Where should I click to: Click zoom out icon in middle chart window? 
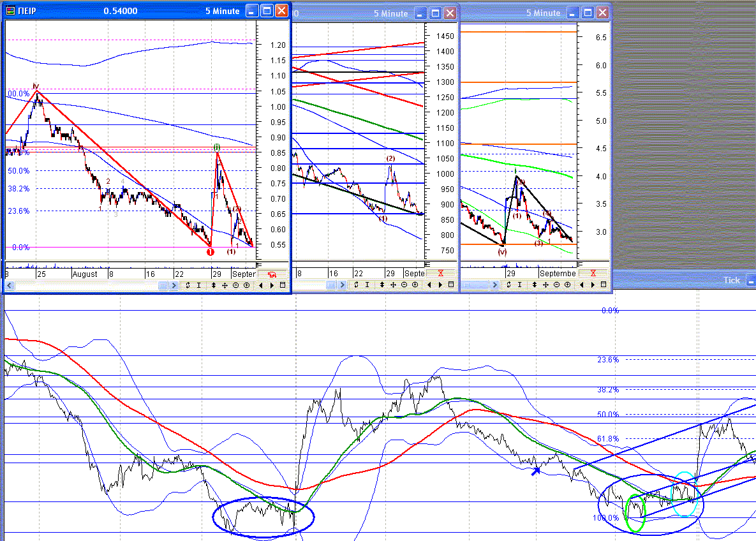coord(404,285)
